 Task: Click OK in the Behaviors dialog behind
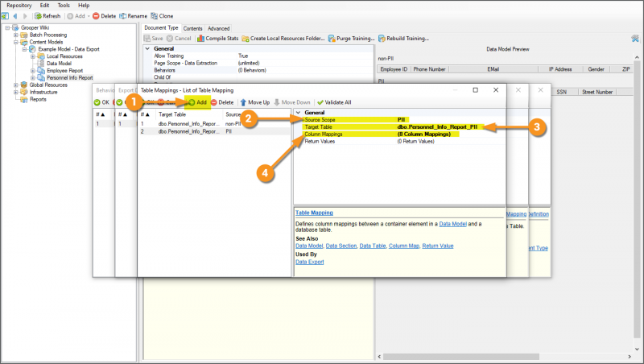(x=101, y=102)
